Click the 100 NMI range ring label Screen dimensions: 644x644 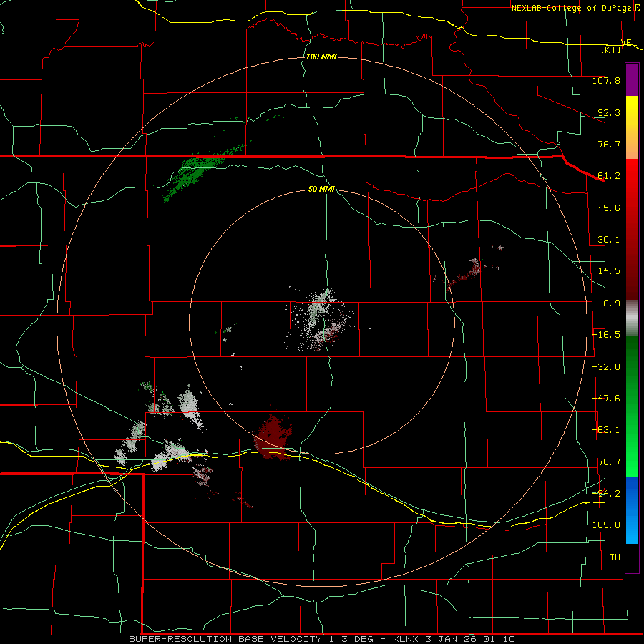point(321,57)
